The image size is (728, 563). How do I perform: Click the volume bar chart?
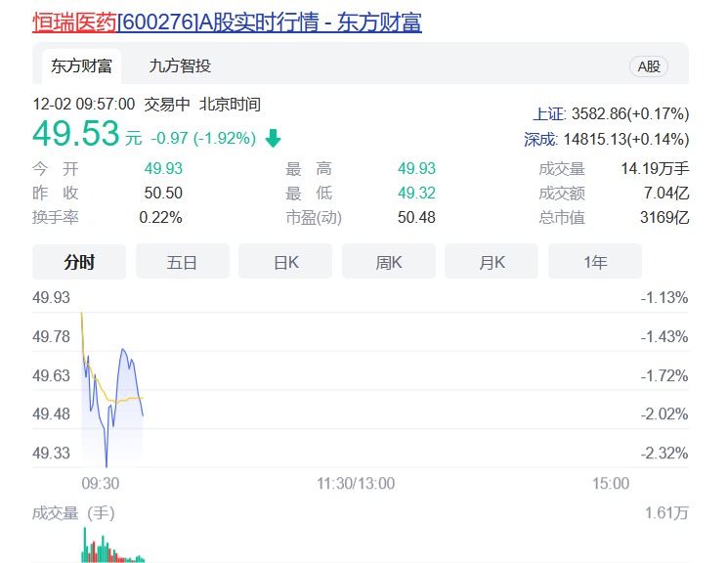(112, 544)
